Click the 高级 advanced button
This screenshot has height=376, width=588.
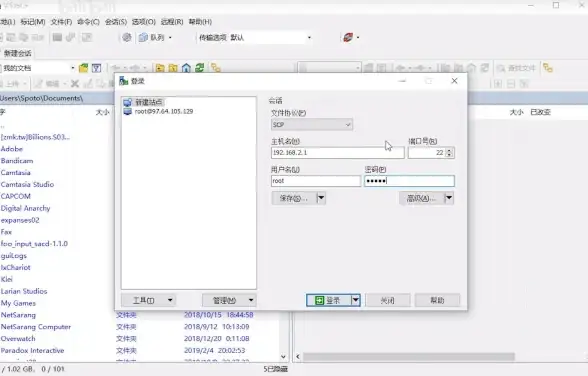click(x=422, y=198)
